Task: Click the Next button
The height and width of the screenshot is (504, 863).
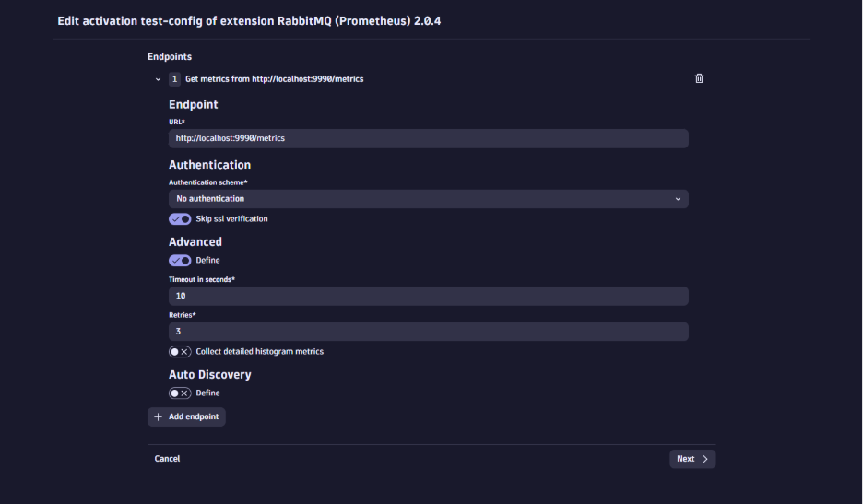Action: 692,459
